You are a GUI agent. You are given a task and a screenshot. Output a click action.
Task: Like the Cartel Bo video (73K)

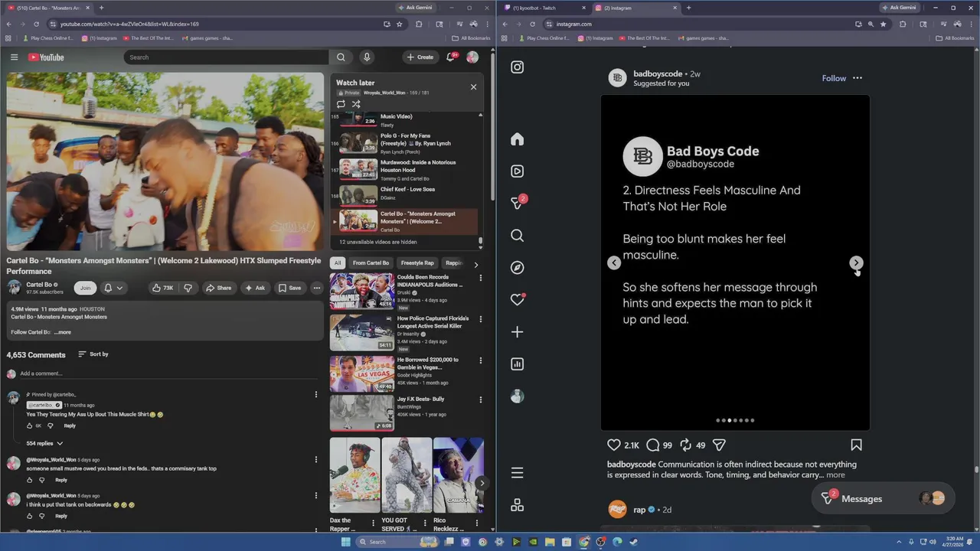click(x=162, y=288)
